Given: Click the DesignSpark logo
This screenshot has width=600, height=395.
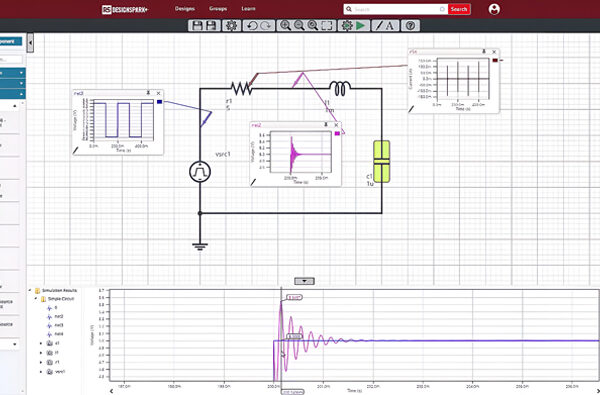Looking at the screenshot, I should (x=125, y=10).
